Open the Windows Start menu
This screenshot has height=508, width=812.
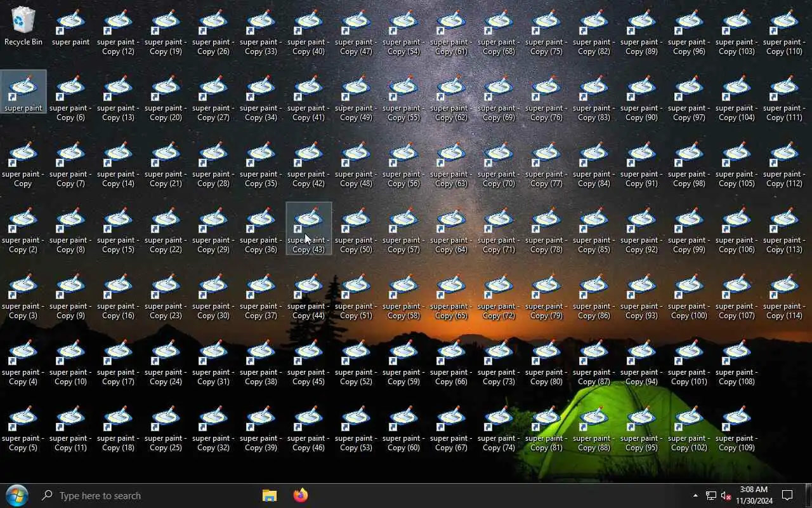click(16, 495)
